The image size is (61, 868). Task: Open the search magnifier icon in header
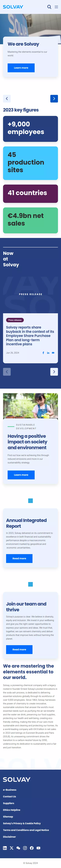49,7
